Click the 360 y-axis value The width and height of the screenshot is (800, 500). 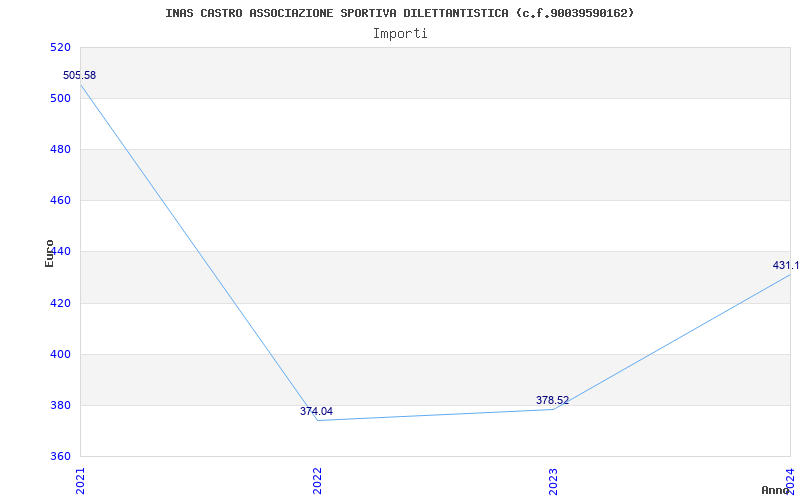tap(60, 456)
